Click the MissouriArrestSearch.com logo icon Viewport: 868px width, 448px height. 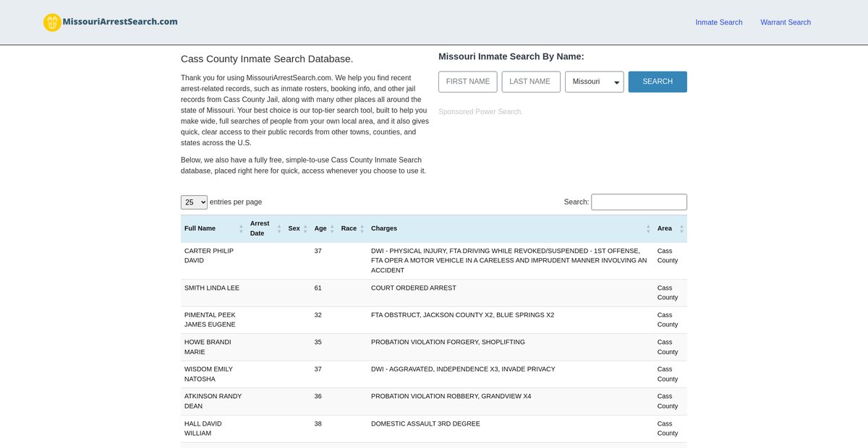point(52,22)
